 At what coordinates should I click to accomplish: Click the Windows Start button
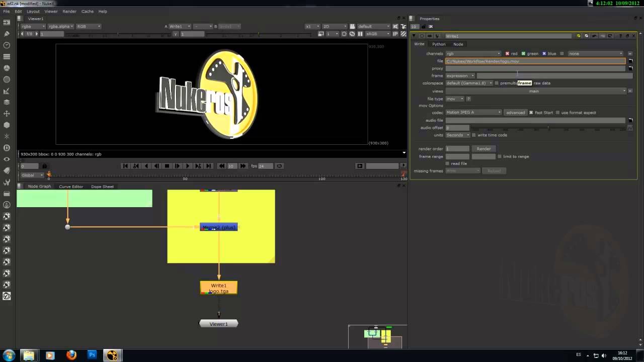click(x=9, y=355)
